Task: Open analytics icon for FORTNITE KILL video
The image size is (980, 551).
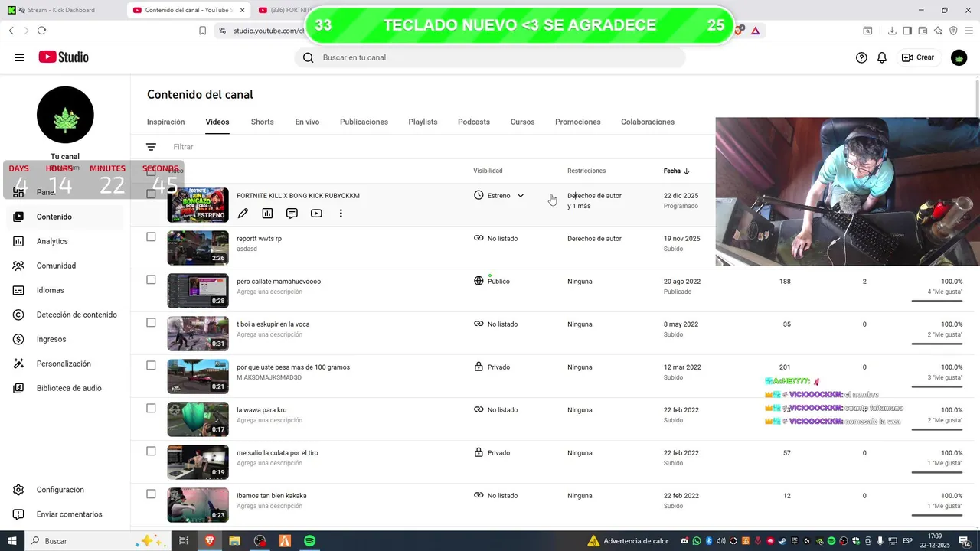Action: click(x=267, y=214)
